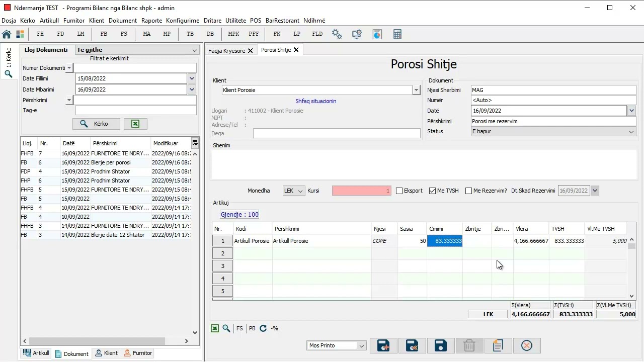
Task: Open the FB toolbar shortcut
Action: pyautogui.click(x=104, y=34)
